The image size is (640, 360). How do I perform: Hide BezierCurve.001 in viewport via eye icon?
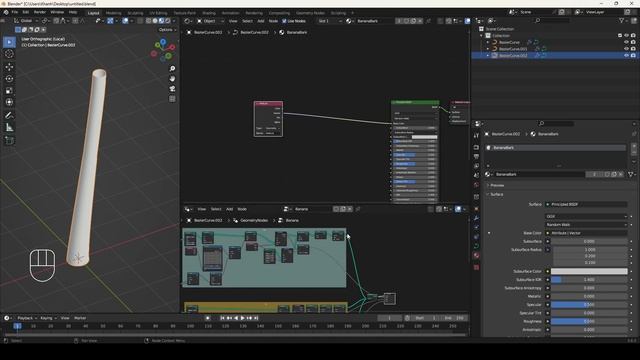tap(626, 49)
